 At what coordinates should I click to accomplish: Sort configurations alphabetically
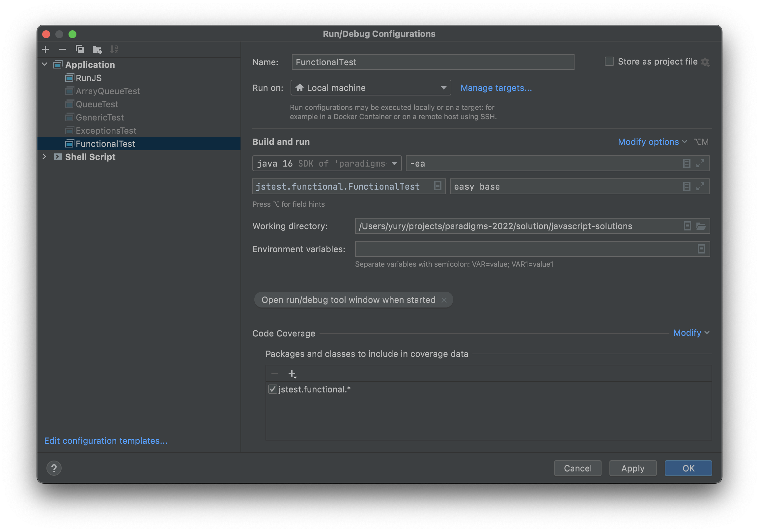tap(114, 50)
